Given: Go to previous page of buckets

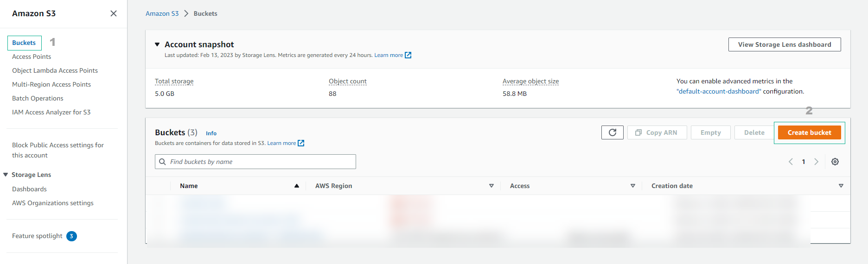Looking at the screenshot, I should coord(791,162).
